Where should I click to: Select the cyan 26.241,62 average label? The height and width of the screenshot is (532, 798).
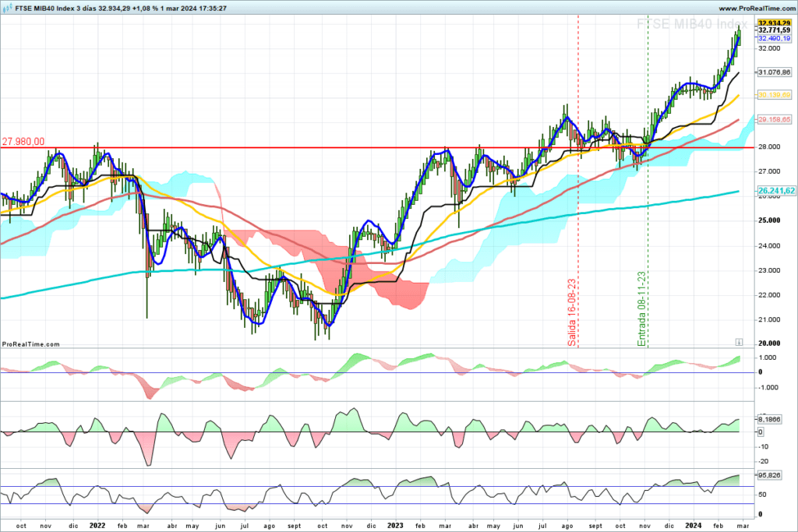(776, 191)
